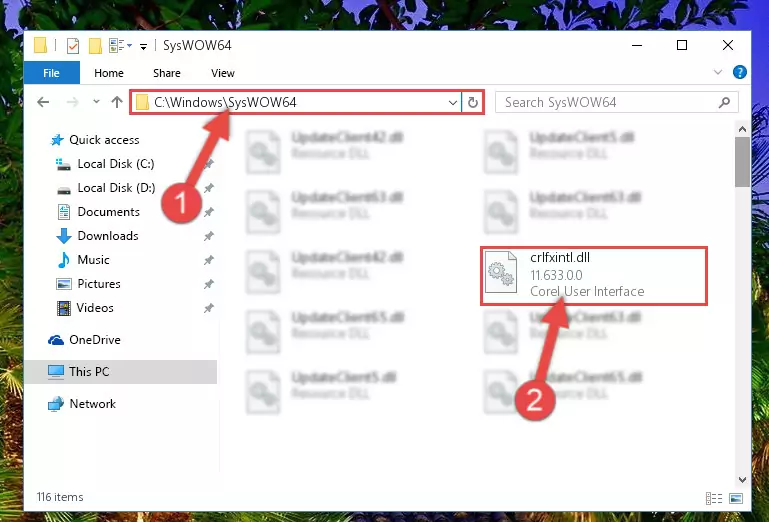Go back with the left arrow

point(43,102)
